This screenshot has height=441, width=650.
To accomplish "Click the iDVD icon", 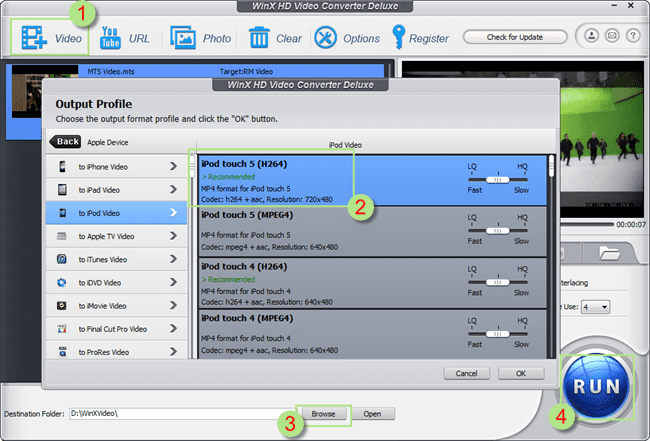I will click(x=62, y=283).
